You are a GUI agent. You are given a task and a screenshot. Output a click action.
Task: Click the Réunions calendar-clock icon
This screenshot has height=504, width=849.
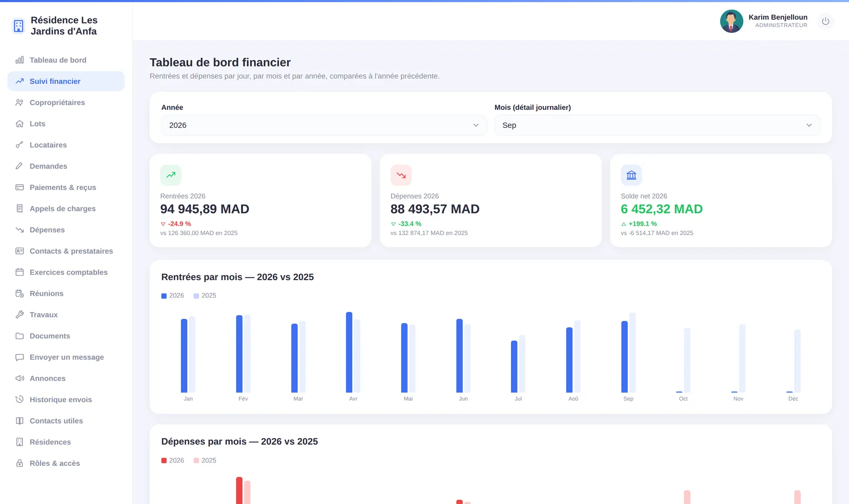coord(20,293)
